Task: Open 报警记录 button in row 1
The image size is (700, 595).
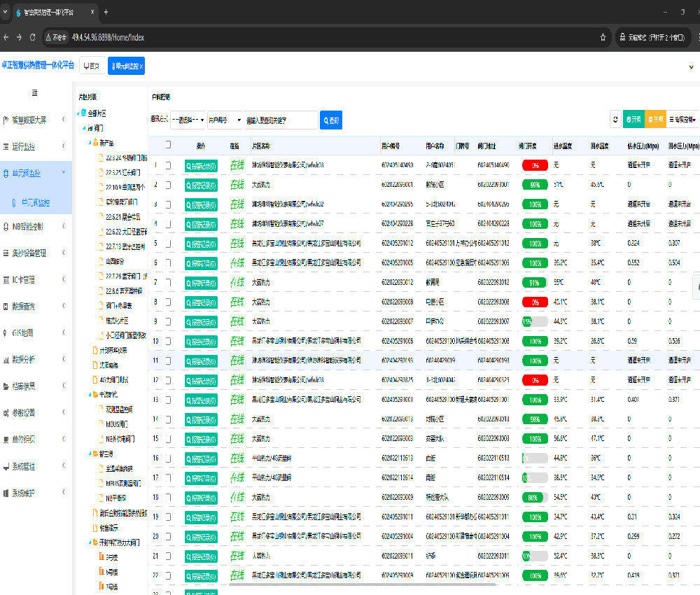Action: [x=201, y=166]
